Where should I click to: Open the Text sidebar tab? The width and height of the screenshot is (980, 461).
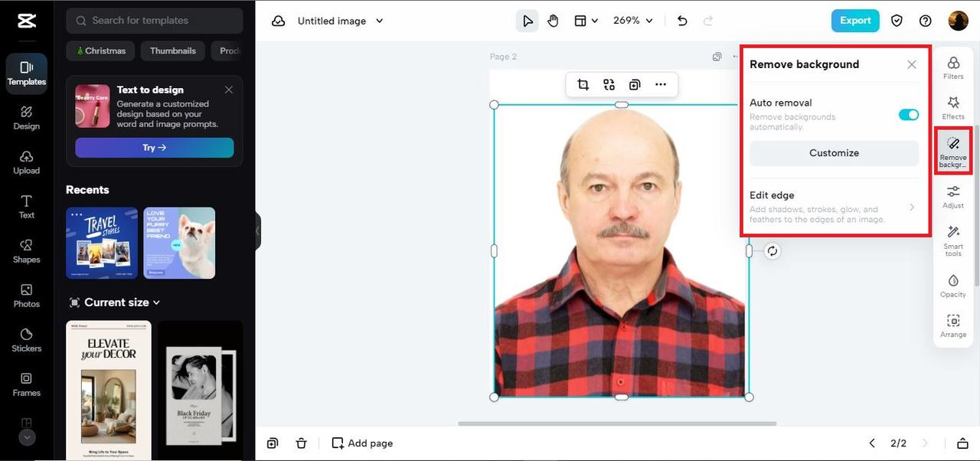click(27, 207)
